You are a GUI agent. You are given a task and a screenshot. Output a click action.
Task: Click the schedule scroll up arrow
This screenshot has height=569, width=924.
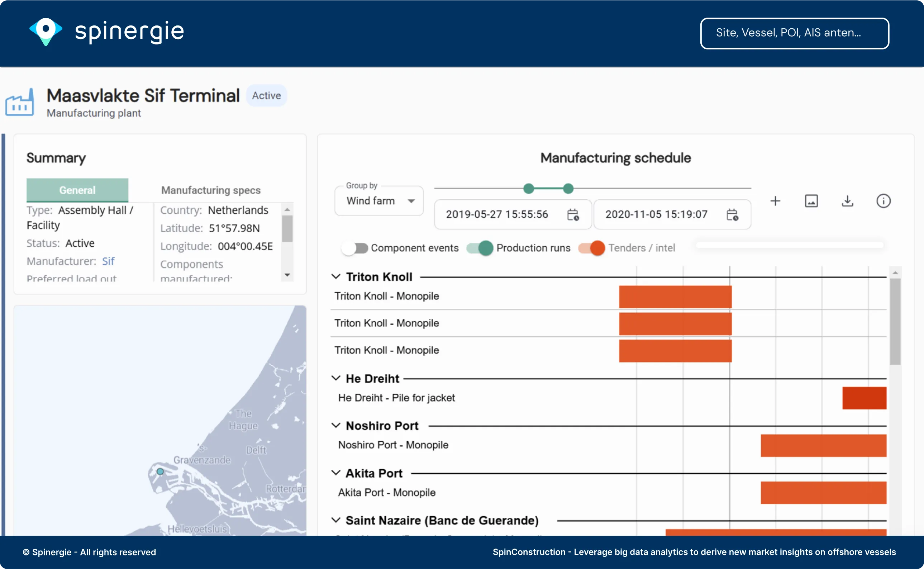tap(895, 272)
